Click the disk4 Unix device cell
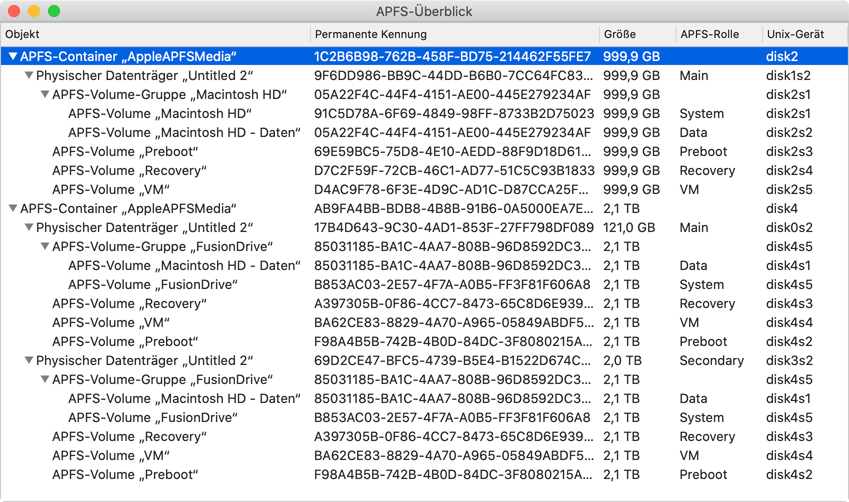Viewport: 849px width, 502px height. (x=782, y=208)
